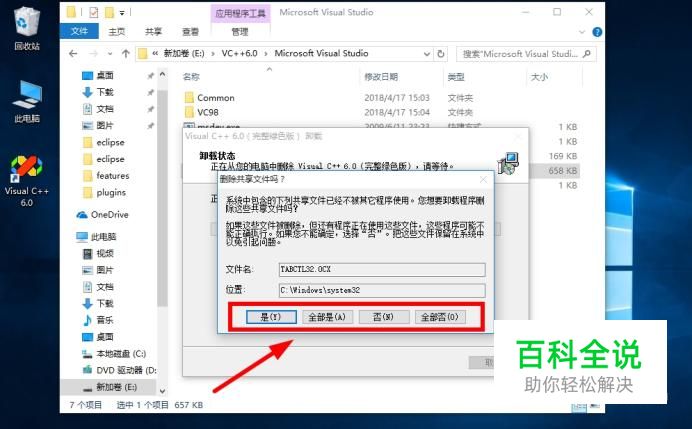Expand the address bar history dropdown
The height and width of the screenshot is (429, 692).
[x=427, y=54]
